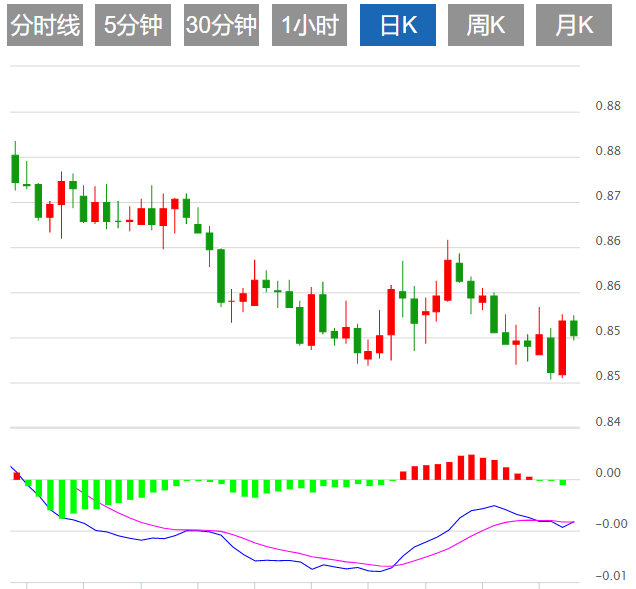
Task: Click the 0.00 MACD axis label
Action: coord(608,473)
